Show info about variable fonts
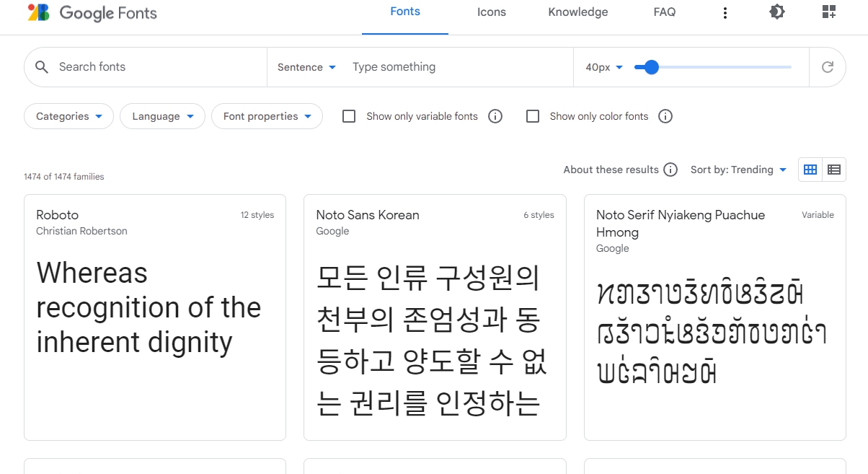868x474 pixels. [x=495, y=116]
